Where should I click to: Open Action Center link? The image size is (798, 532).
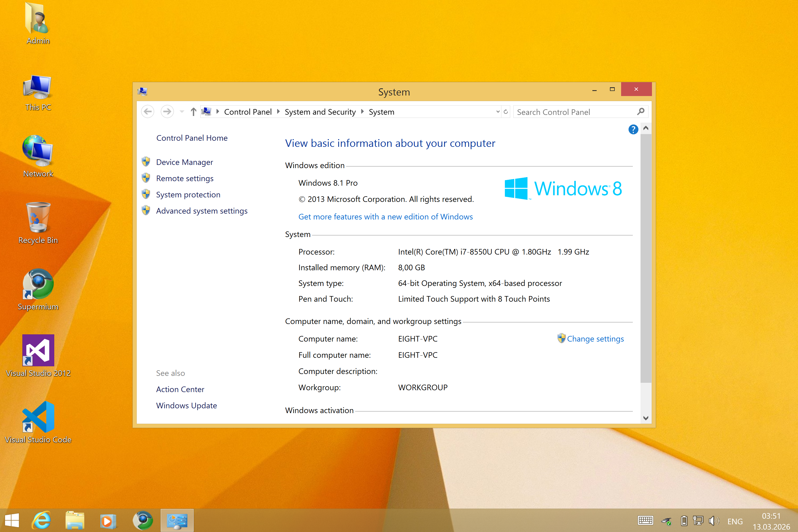(180, 389)
